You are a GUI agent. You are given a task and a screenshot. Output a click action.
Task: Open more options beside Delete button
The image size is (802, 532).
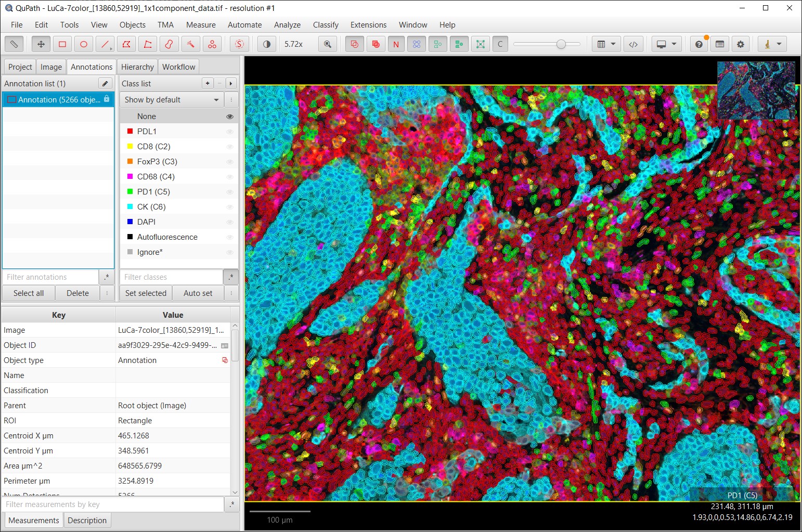pos(107,293)
